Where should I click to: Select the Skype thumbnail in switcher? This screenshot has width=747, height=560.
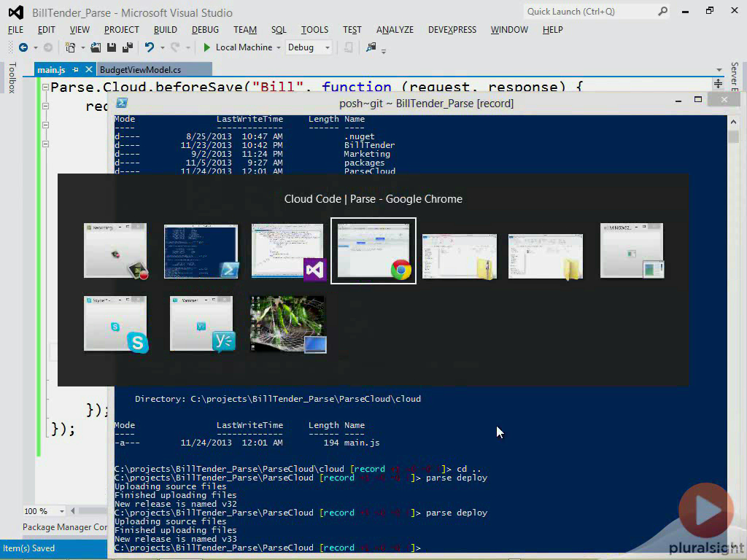[x=115, y=324]
